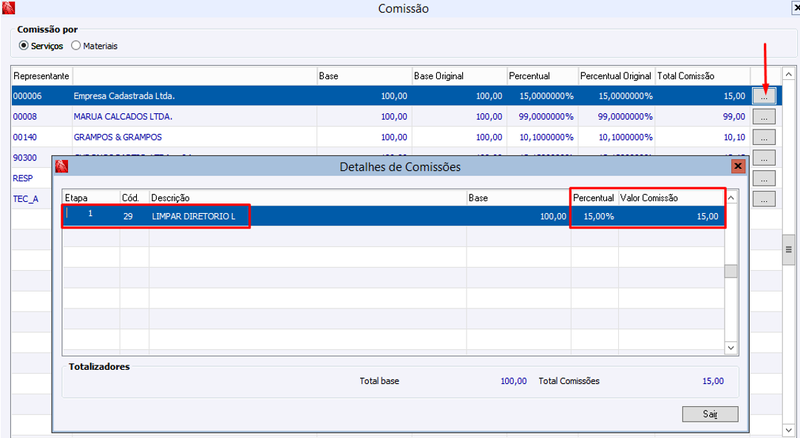This screenshot has width=800, height=438.
Task: Click the Total base value 100,00
Action: [x=513, y=381]
